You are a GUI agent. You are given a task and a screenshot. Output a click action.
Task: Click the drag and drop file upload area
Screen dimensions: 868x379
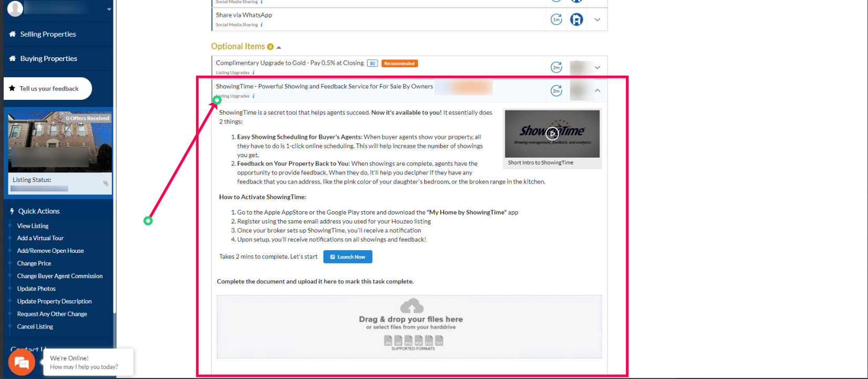(409, 326)
